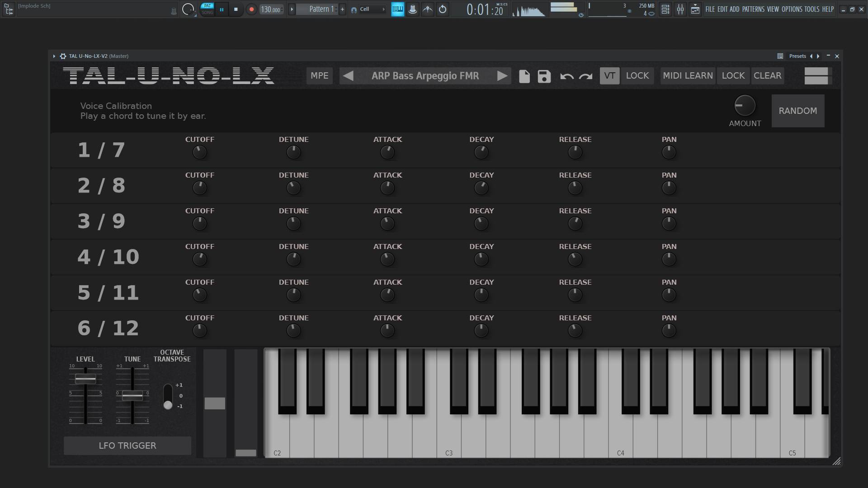This screenshot has width=868, height=488.
Task: Click the PAN knob in row 6 / 12
Action: 669,331
